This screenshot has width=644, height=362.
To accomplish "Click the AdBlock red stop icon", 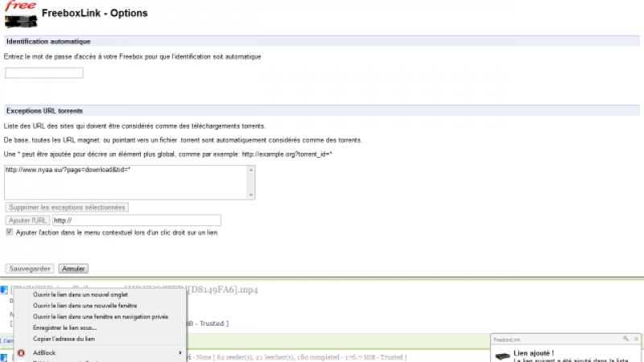I will pos(21,352).
